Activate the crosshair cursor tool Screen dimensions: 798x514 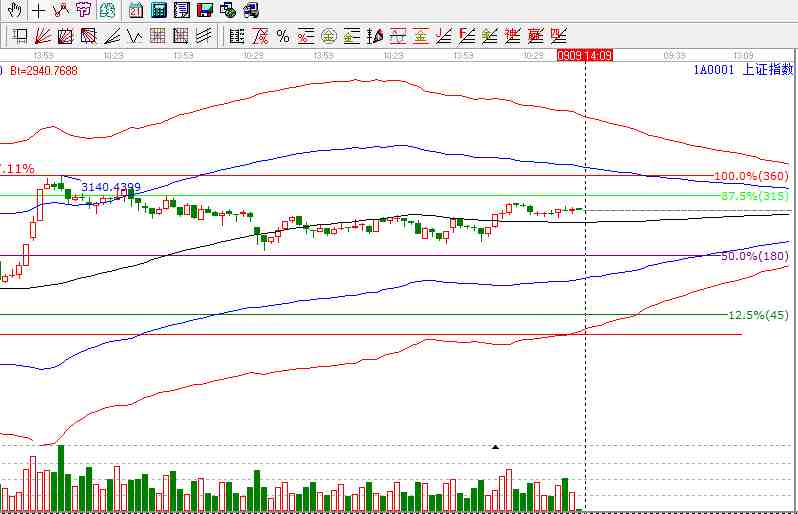pyautogui.click(x=38, y=10)
